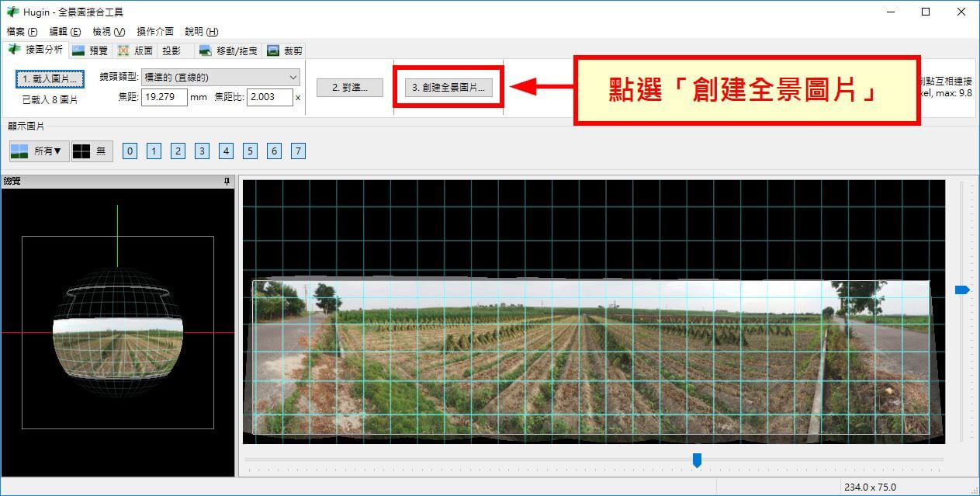980x496 pixels.
Task: Open the 所有 show-all images dropdown
Action: [39, 151]
